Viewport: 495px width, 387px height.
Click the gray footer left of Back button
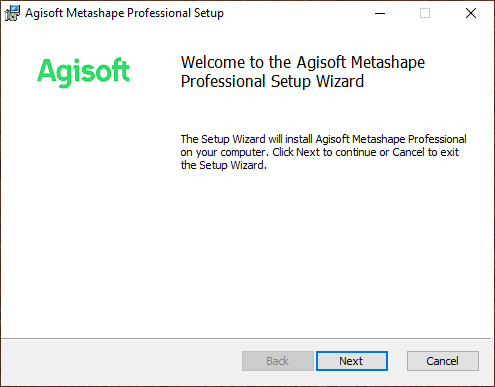120,362
